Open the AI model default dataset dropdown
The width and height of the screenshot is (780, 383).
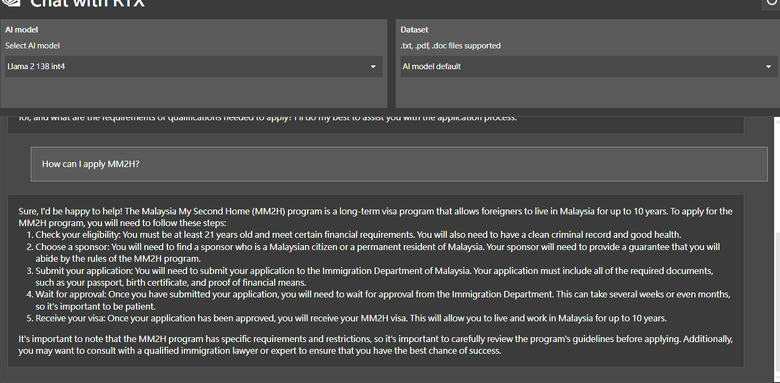(x=589, y=66)
